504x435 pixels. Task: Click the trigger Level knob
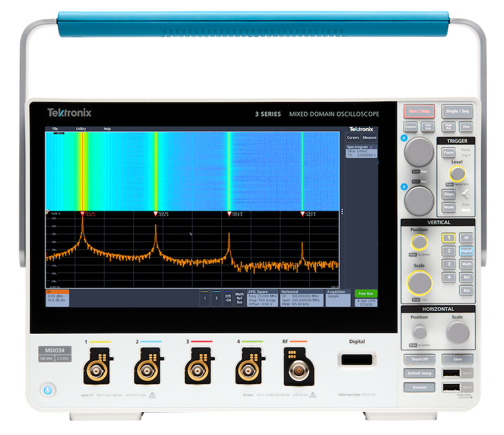457,174
